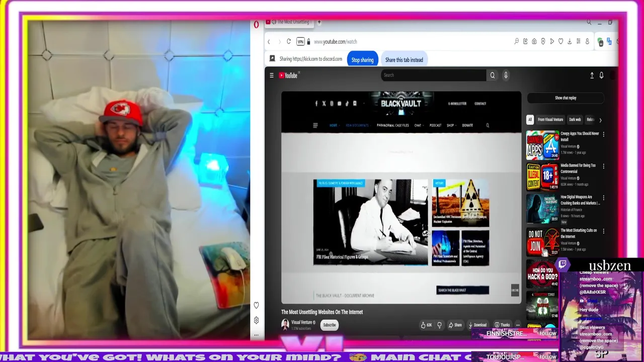Reload the page with the refresh icon
The width and height of the screenshot is (644, 362).
pos(288,42)
